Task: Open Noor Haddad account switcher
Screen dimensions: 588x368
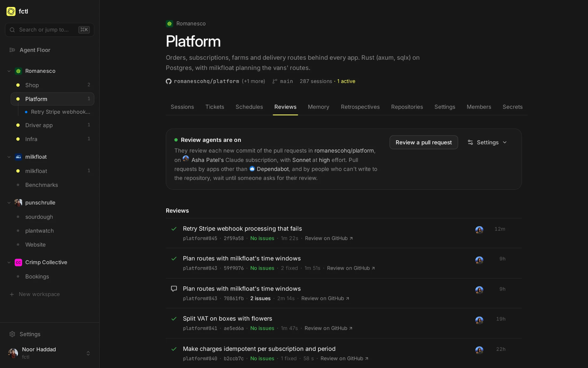Action: point(50,353)
